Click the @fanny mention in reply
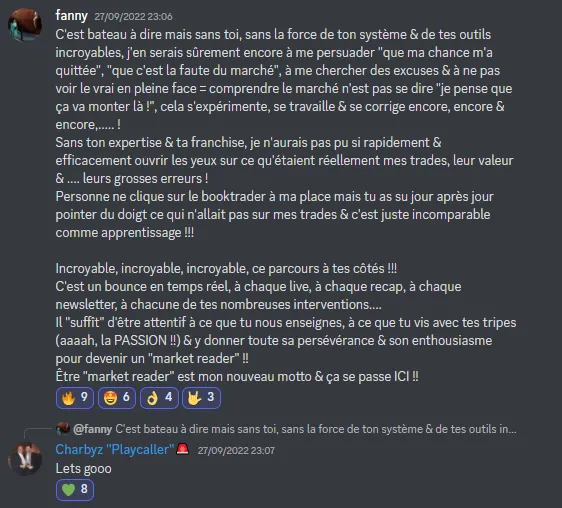 coord(92,429)
